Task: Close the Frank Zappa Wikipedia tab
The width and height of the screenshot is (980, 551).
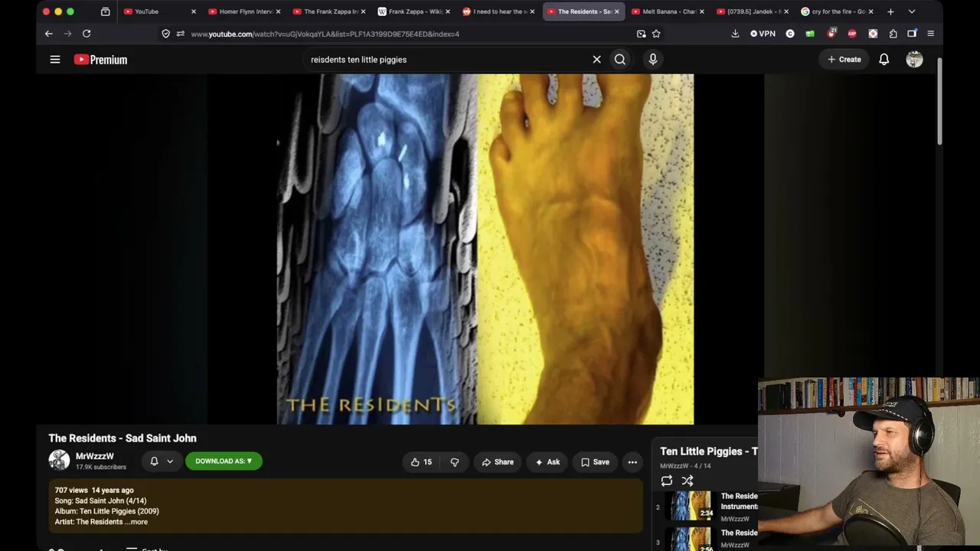Action: tap(448, 11)
